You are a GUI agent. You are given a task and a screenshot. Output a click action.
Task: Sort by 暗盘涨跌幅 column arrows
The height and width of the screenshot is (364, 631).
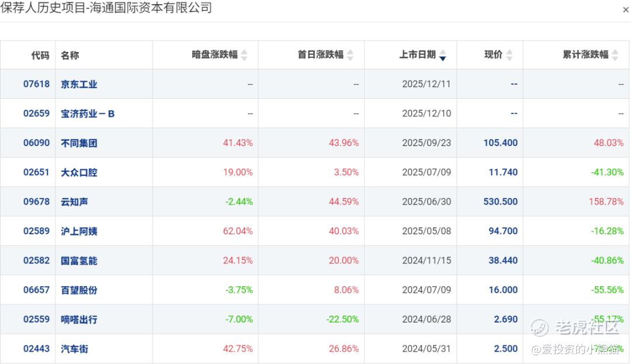(244, 55)
